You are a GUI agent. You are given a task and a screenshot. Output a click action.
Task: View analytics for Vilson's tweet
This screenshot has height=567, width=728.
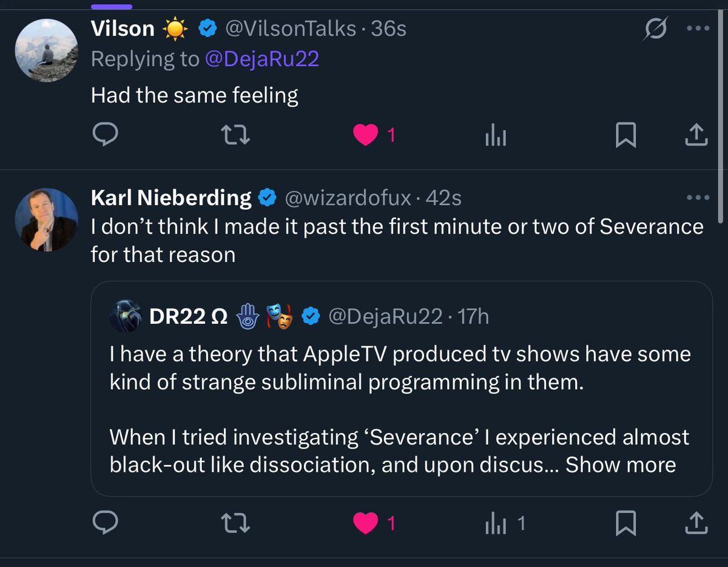[495, 136]
